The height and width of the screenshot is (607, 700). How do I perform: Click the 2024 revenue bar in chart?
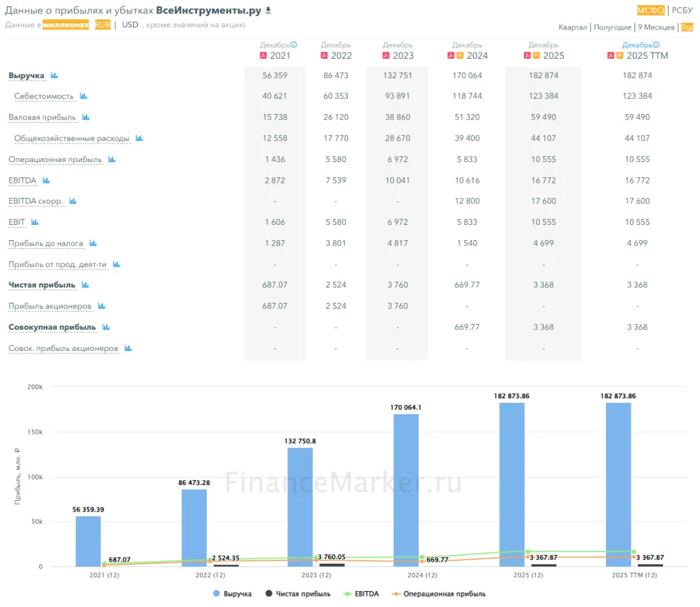click(x=406, y=490)
